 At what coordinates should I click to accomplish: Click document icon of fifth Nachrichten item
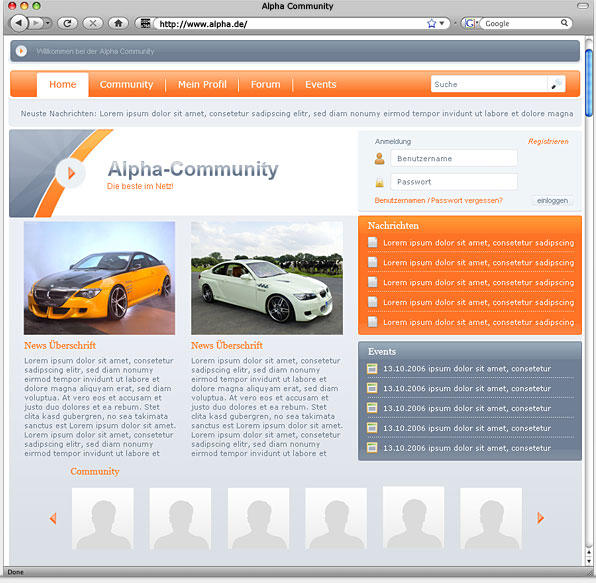(372, 322)
